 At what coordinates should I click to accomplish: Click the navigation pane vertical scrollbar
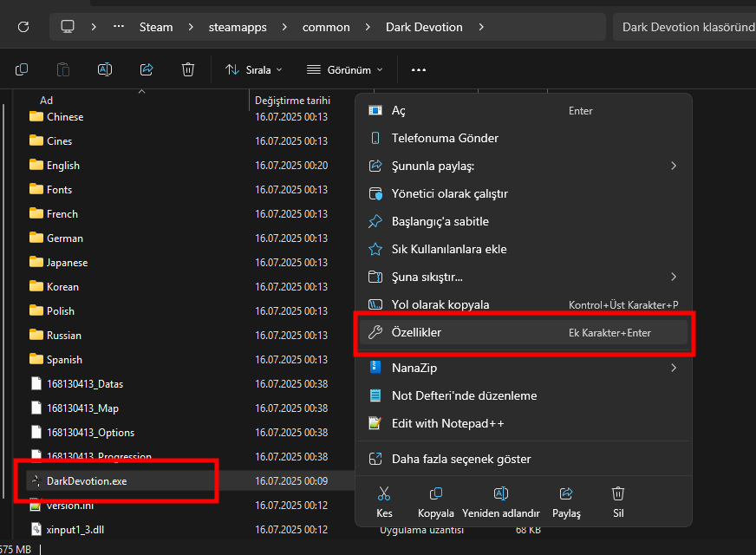[3, 302]
